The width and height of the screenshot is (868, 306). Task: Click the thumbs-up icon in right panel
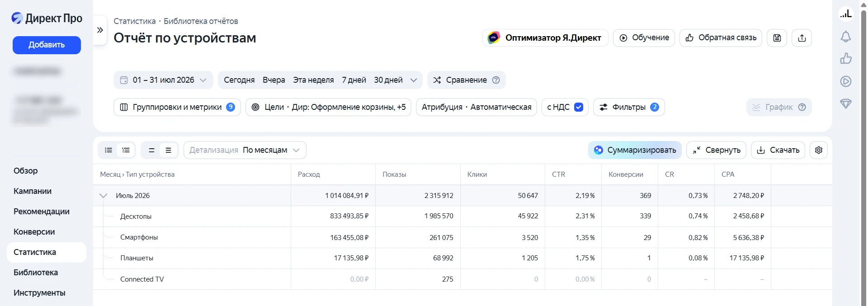click(x=845, y=59)
